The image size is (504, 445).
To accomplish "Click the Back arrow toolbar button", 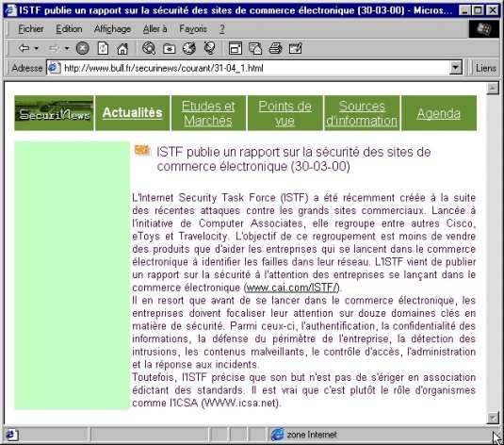I will [x=24, y=48].
